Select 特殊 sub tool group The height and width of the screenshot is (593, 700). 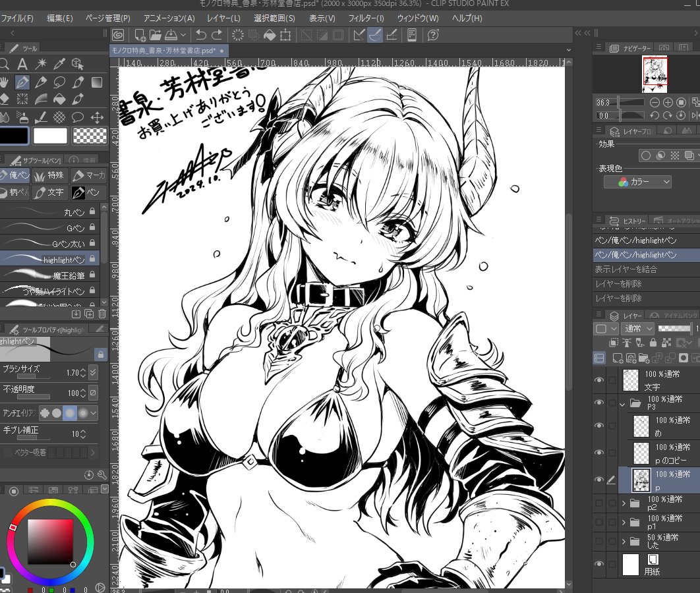click(x=49, y=175)
